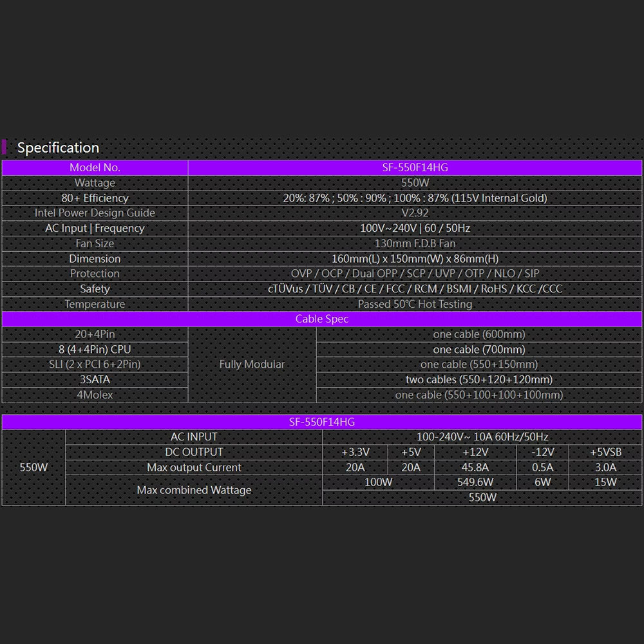The height and width of the screenshot is (644, 644).
Task: Click the '+3.3V' rail header
Action: click(355, 452)
